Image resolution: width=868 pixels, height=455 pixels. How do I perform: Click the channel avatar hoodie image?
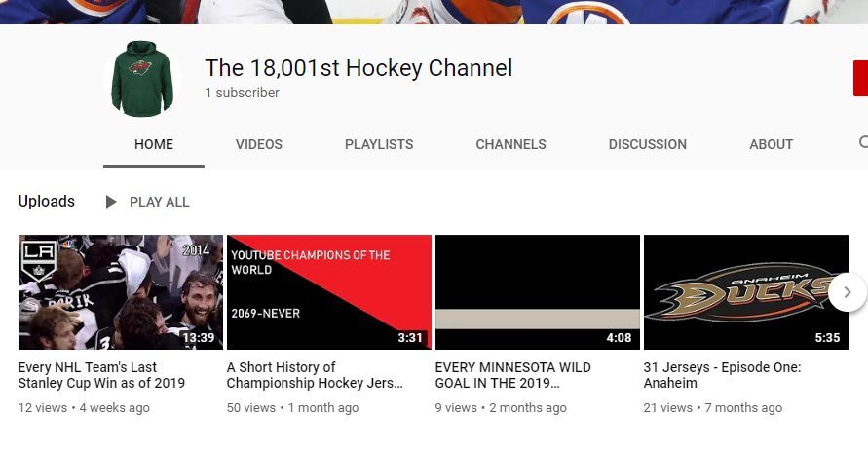click(142, 79)
